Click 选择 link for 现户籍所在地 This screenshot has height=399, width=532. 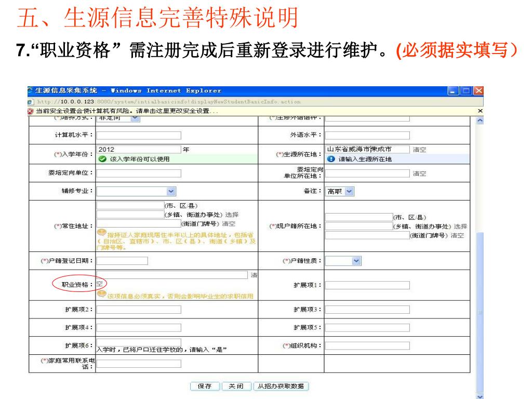(460, 227)
